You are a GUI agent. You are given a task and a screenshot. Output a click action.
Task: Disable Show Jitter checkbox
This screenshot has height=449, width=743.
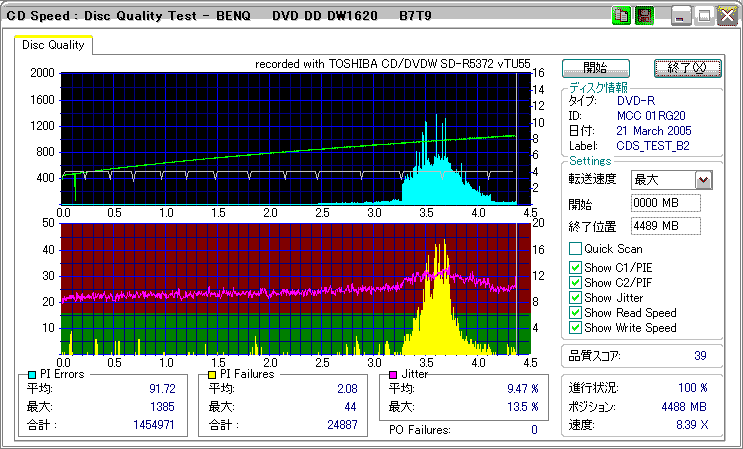click(x=575, y=297)
